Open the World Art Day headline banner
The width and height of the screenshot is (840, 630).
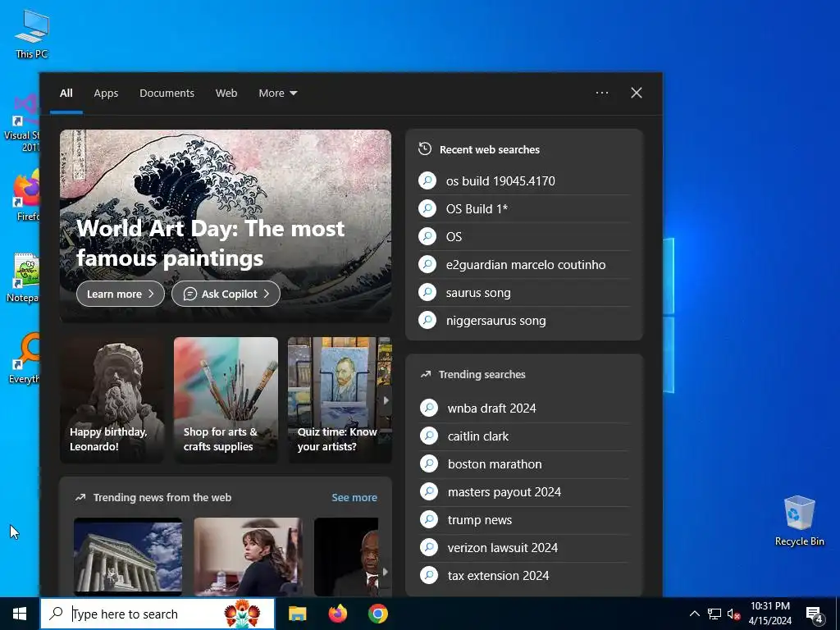[226, 226]
